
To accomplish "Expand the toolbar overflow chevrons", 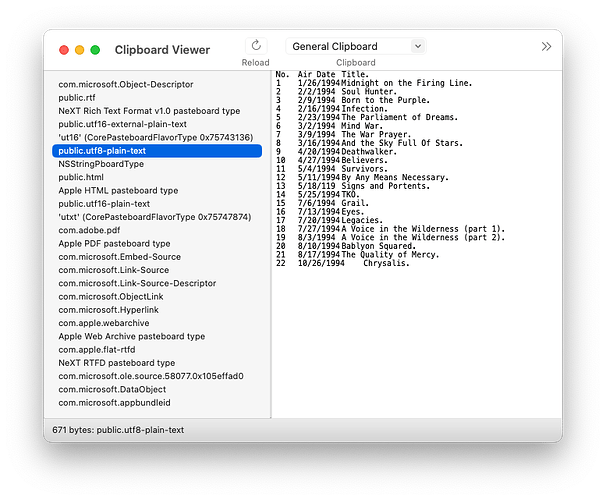I will [x=546, y=46].
